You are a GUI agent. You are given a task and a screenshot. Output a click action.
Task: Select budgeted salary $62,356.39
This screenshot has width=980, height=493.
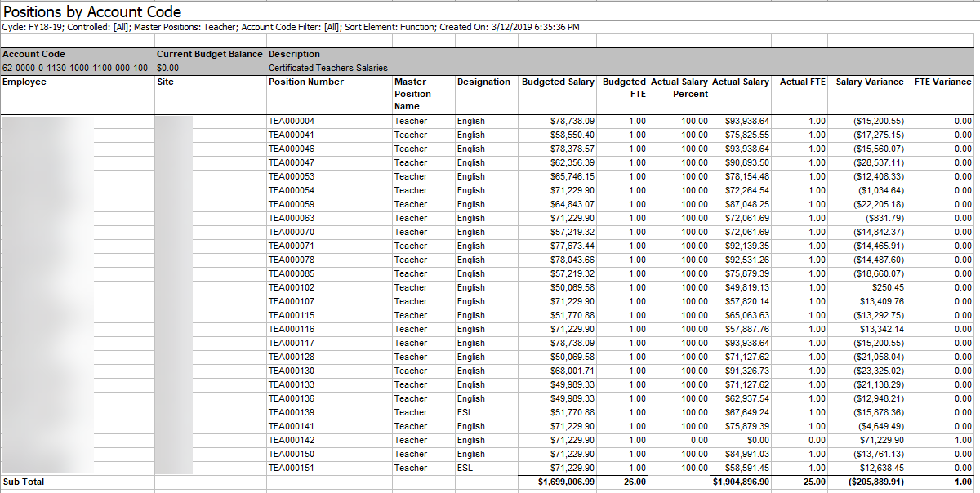tap(572, 163)
